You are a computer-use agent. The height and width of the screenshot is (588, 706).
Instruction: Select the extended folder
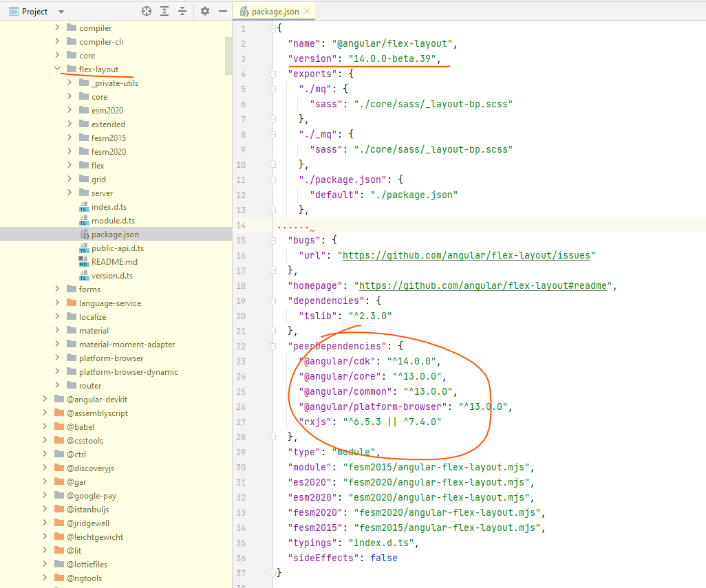108,124
